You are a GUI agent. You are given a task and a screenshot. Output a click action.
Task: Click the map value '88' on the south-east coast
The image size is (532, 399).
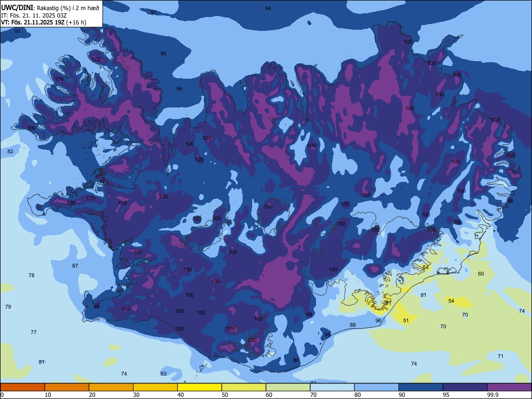[x=353, y=325]
